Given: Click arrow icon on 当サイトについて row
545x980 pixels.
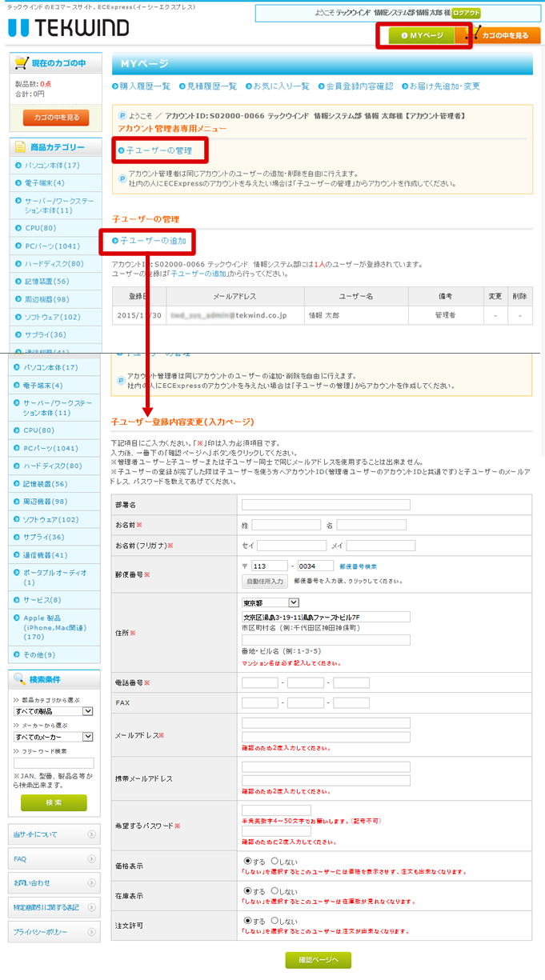Looking at the screenshot, I should coord(92,834).
